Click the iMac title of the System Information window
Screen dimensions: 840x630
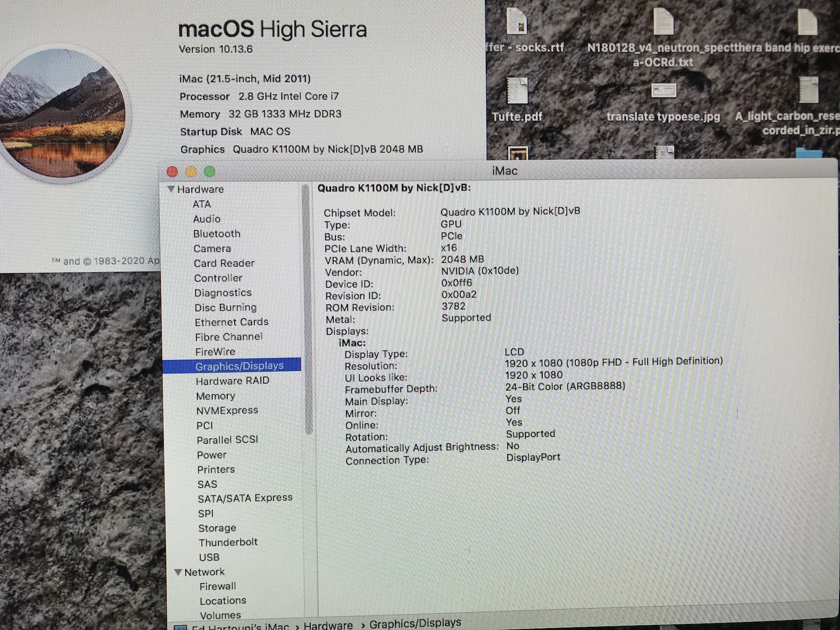point(504,171)
